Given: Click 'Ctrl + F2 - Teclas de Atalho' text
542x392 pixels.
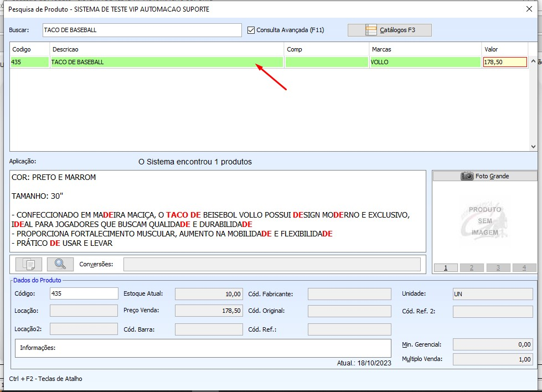Looking at the screenshot, I should point(45,379).
